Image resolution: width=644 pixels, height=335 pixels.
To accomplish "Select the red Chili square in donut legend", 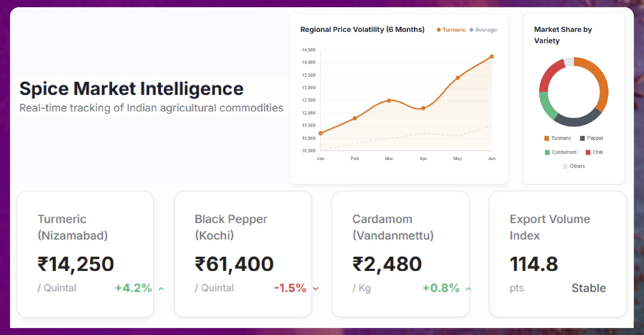I will (x=587, y=152).
